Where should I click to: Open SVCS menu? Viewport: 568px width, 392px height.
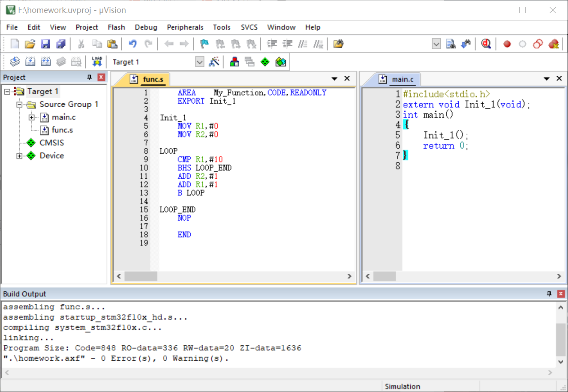coord(249,27)
